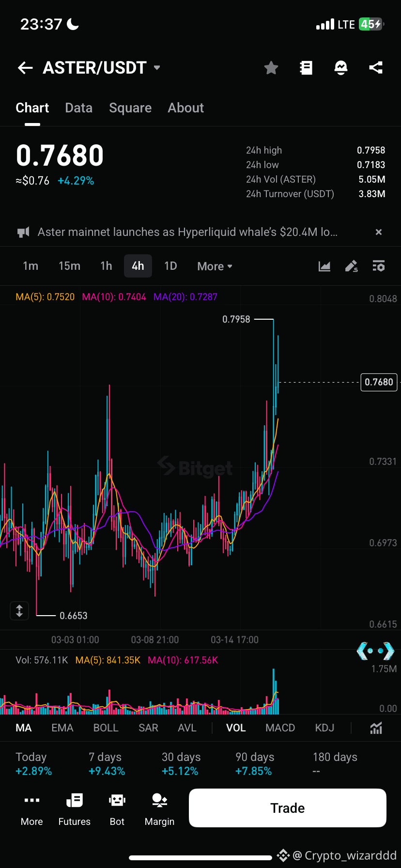
Task: Open the megaphone announcement icon
Action: tap(23, 232)
